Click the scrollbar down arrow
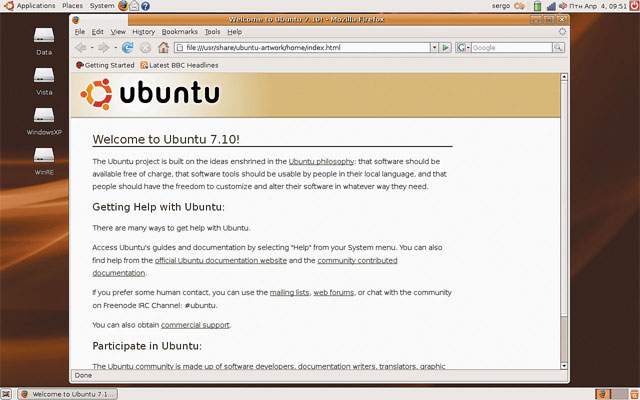This screenshot has height=400, width=640. click(564, 366)
